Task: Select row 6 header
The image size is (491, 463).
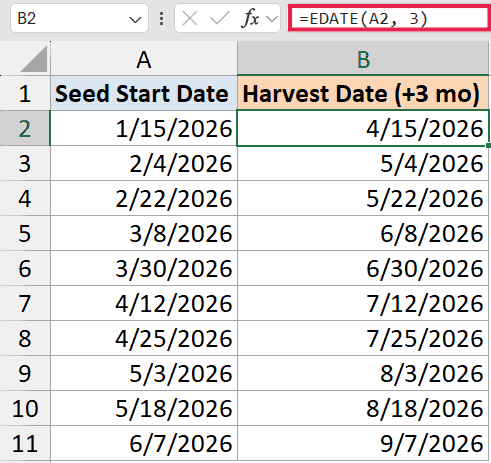Action: [25, 269]
